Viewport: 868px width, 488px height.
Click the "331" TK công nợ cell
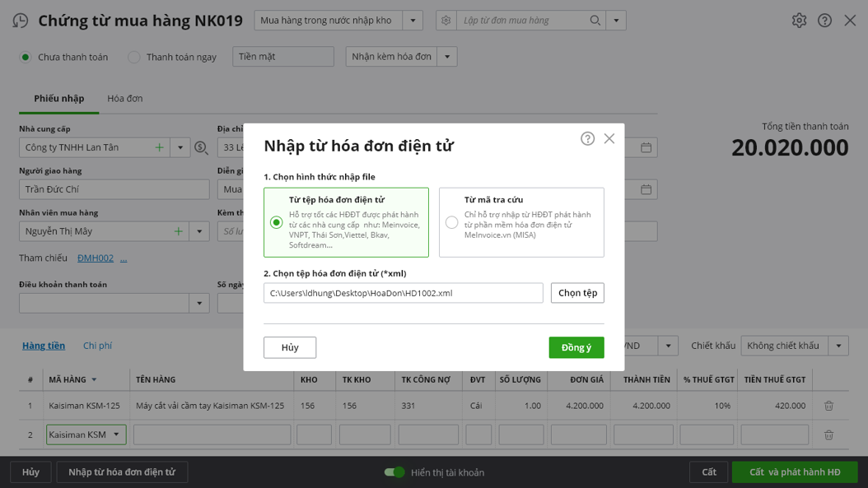pos(408,406)
